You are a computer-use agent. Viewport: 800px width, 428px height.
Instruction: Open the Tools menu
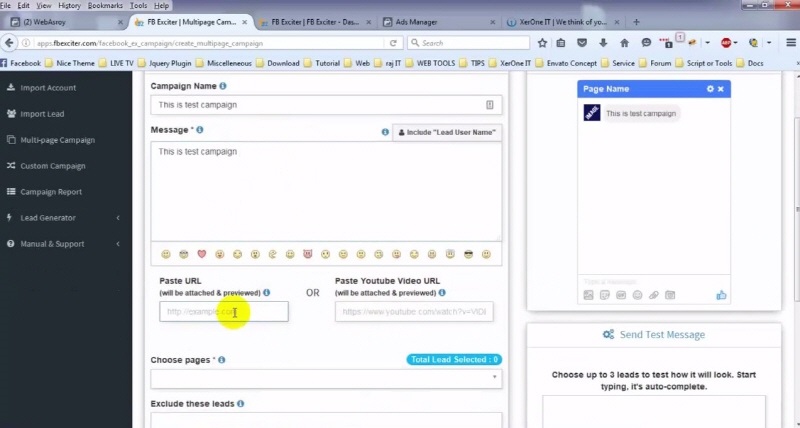click(x=139, y=6)
